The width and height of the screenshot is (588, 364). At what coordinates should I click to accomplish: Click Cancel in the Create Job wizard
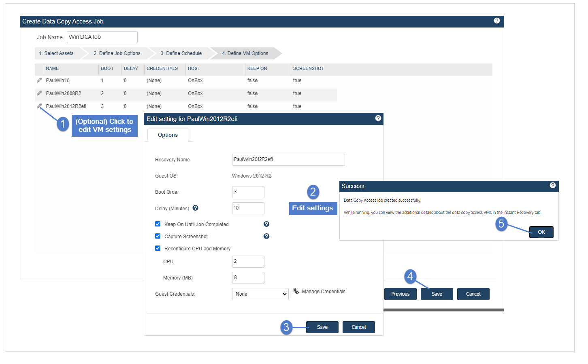click(x=473, y=294)
